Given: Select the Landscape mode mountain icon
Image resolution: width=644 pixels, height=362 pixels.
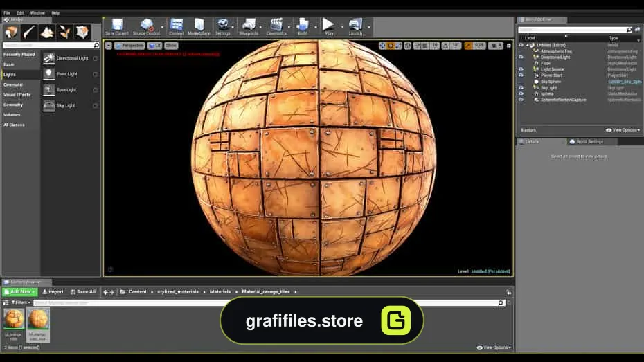Looking at the screenshot, I should coord(47,32).
